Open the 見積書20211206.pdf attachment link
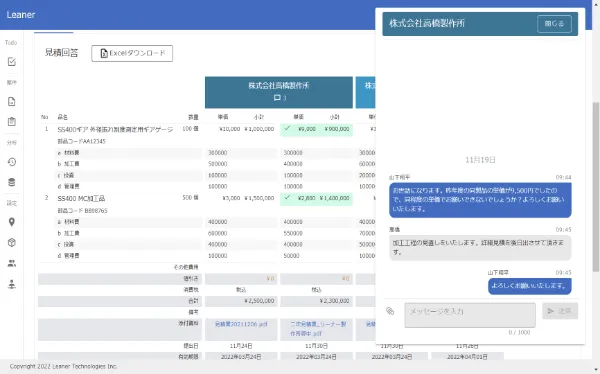Viewport: 600px width, 374px height. [x=241, y=324]
